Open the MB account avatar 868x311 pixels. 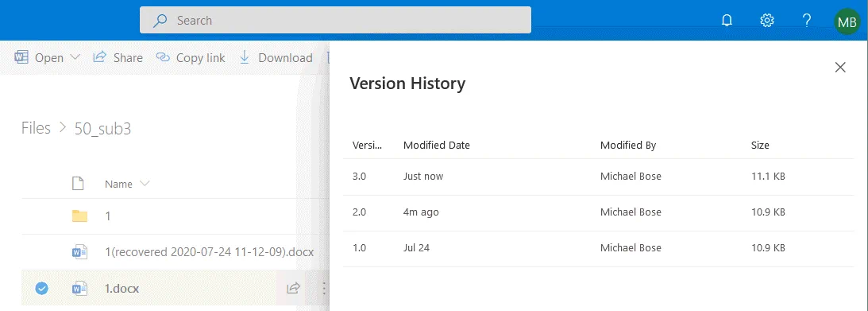pos(847,21)
